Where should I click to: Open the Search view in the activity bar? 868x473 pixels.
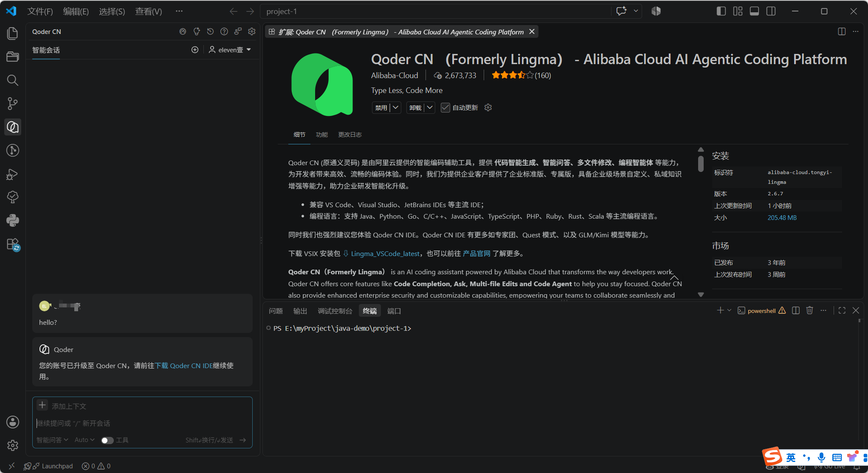coord(13,80)
